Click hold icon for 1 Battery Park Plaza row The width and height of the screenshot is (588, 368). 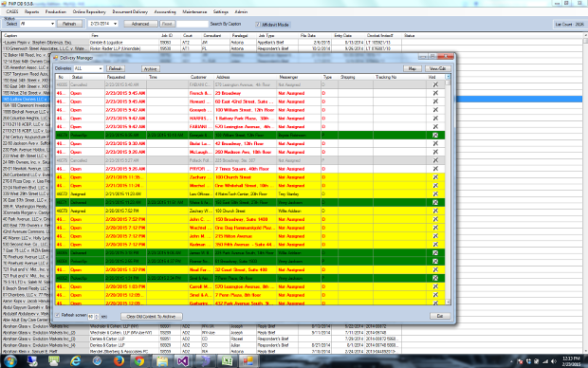click(435, 119)
